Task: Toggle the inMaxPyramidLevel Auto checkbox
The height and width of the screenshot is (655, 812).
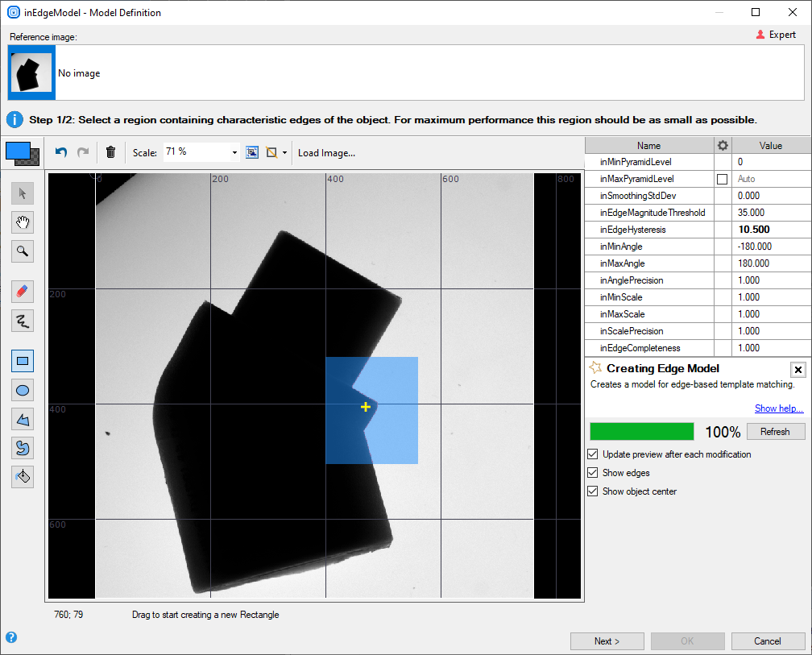Action: coord(722,179)
